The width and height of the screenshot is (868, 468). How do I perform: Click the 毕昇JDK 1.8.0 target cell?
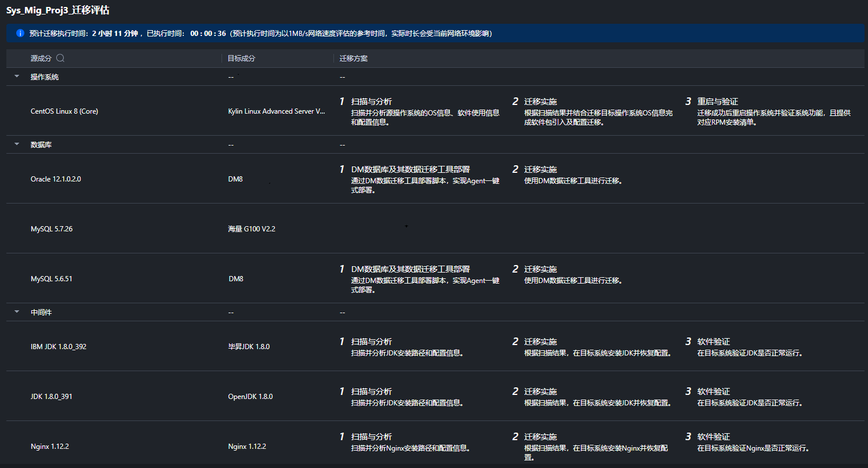(x=249, y=347)
